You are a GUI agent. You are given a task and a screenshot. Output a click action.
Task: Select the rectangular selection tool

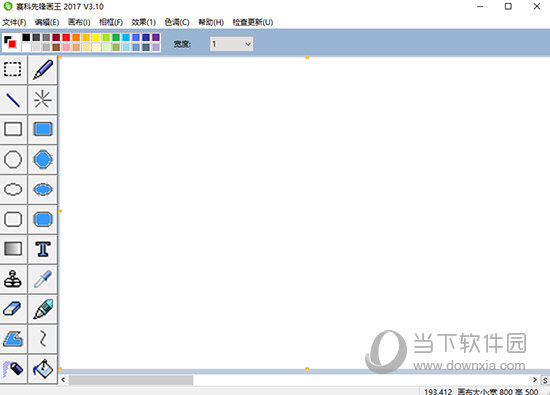pyautogui.click(x=13, y=69)
